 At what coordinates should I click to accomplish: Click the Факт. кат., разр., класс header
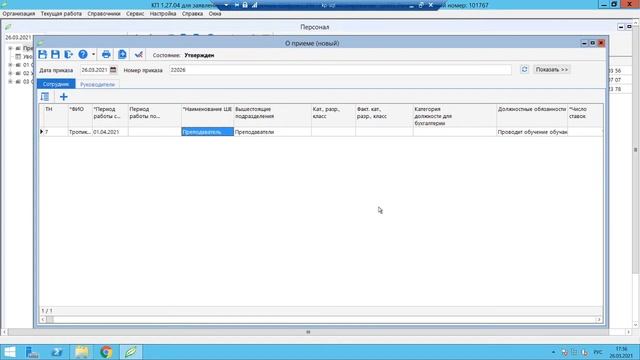tap(384, 116)
